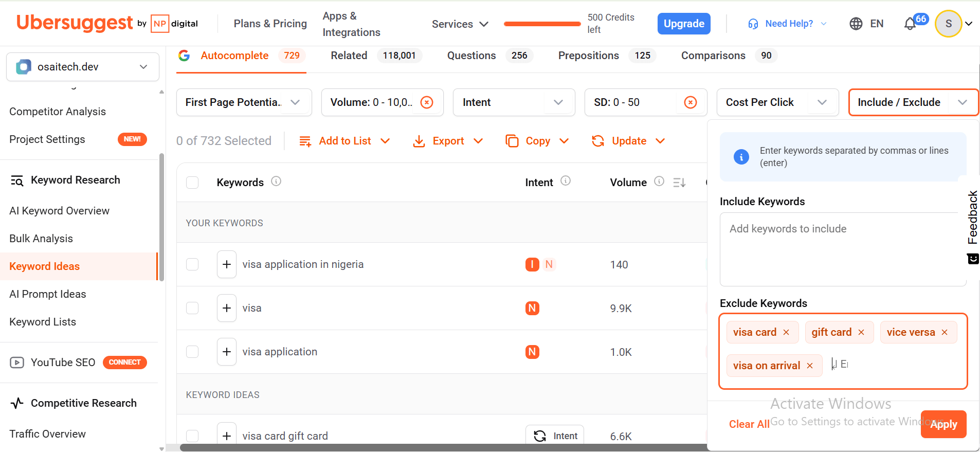Sort by Volume using the sort icon

[679, 182]
